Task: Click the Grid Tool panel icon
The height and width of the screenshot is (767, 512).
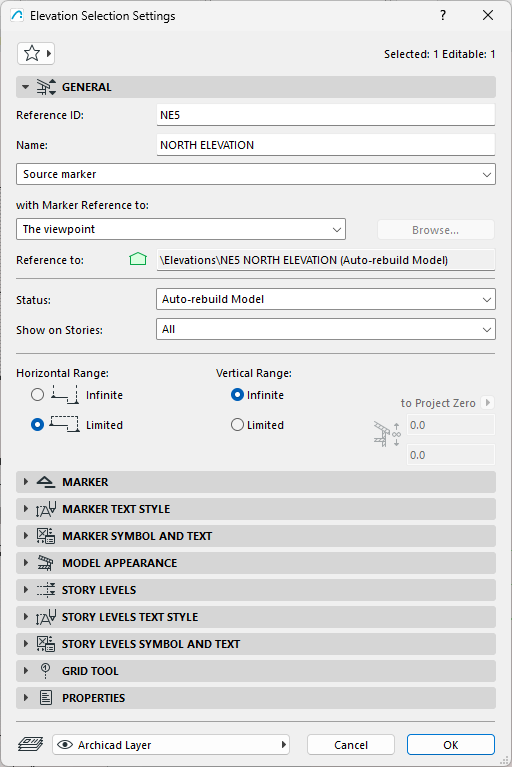Action: point(45,671)
